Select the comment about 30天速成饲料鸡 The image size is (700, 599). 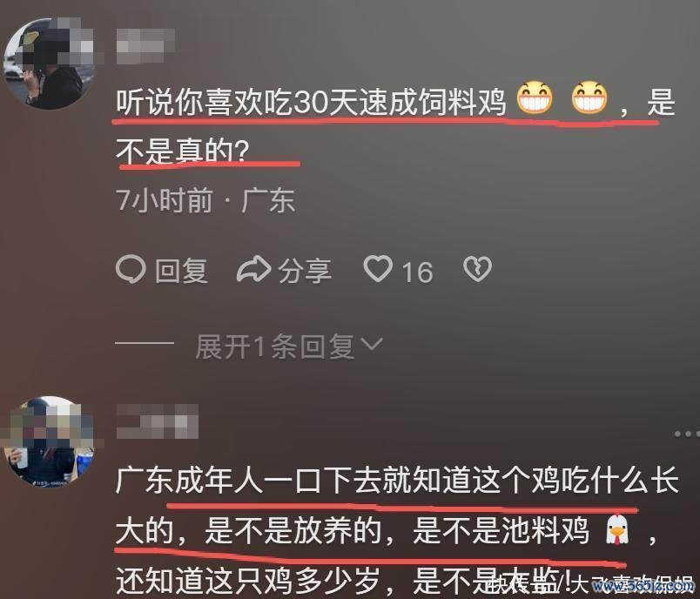pyautogui.click(x=395, y=126)
